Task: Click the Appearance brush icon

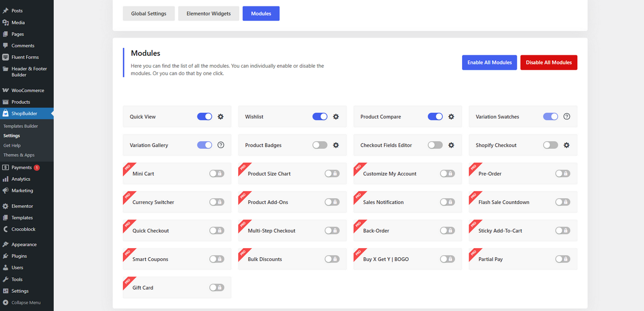Action: [5, 244]
